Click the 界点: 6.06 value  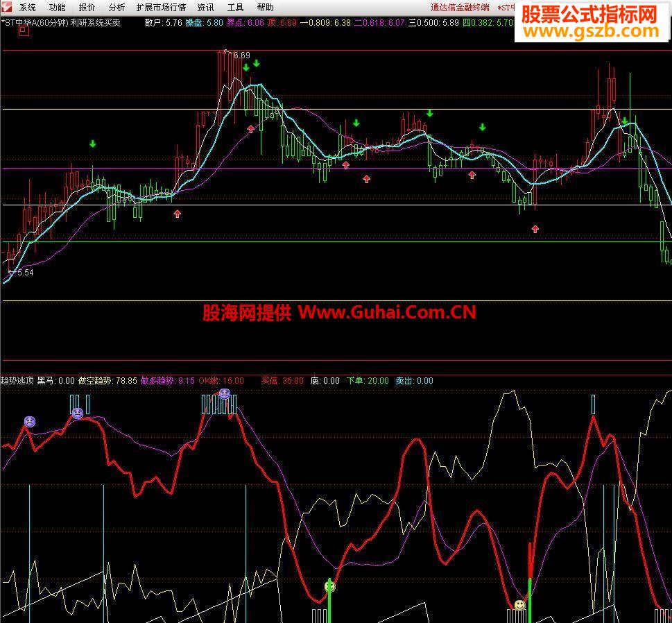point(245,23)
